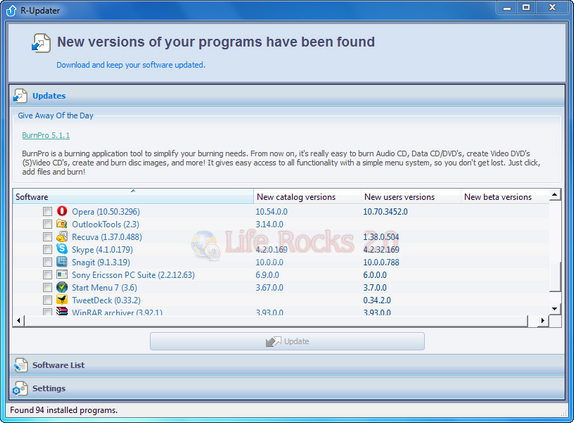The width and height of the screenshot is (574, 423).
Task: Click the R-Updater title bar icon
Action: [x=11, y=11]
